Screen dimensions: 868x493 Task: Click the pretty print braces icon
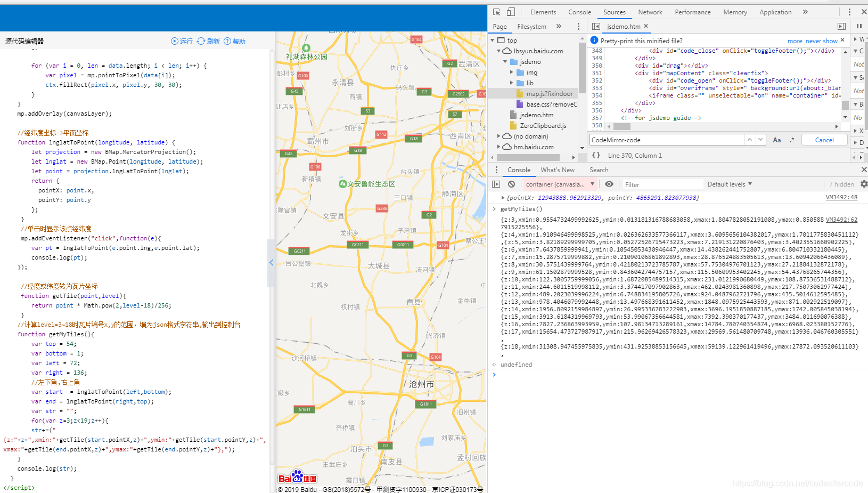point(596,155)
